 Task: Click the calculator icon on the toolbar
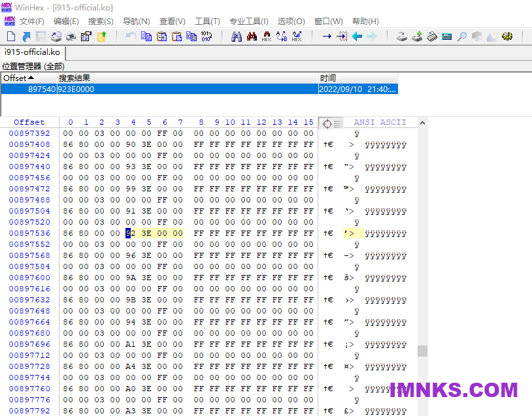click(x=448, y=37)
